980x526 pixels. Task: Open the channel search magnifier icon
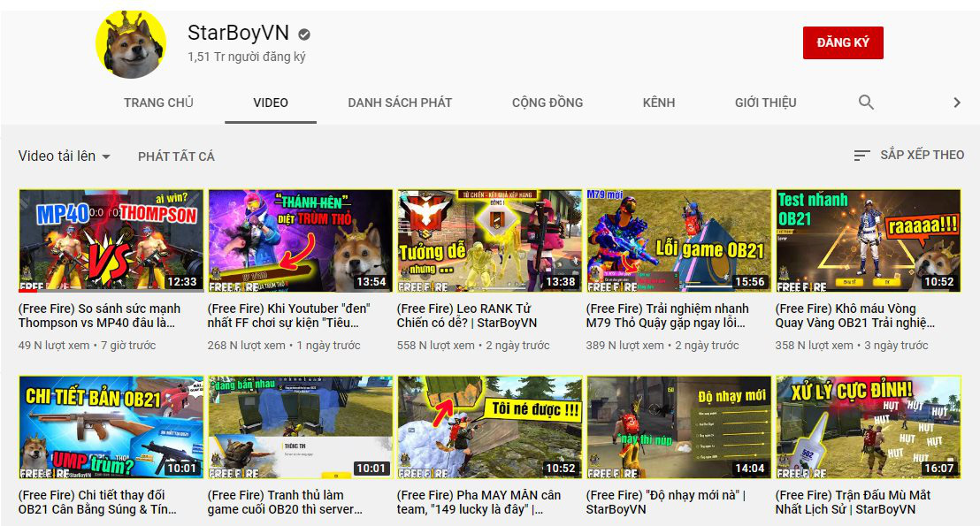[x=866, y=103]
